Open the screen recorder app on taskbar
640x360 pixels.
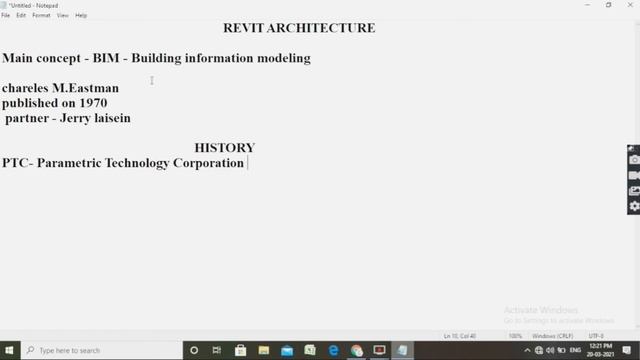tap(379, 350)
